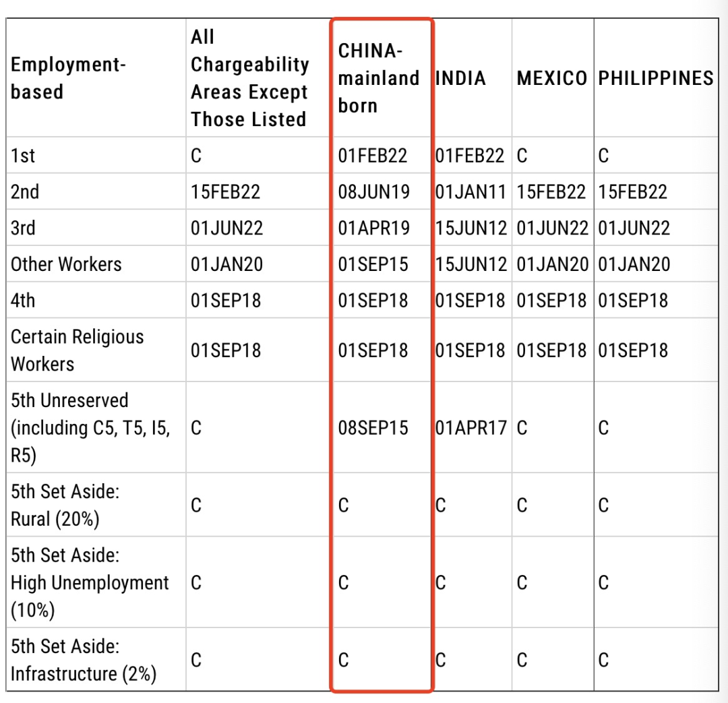This screenshot has height=703, width=728.
Task: Click the "01SEP15" Other Workers date
Action: (x=373, y=264)
